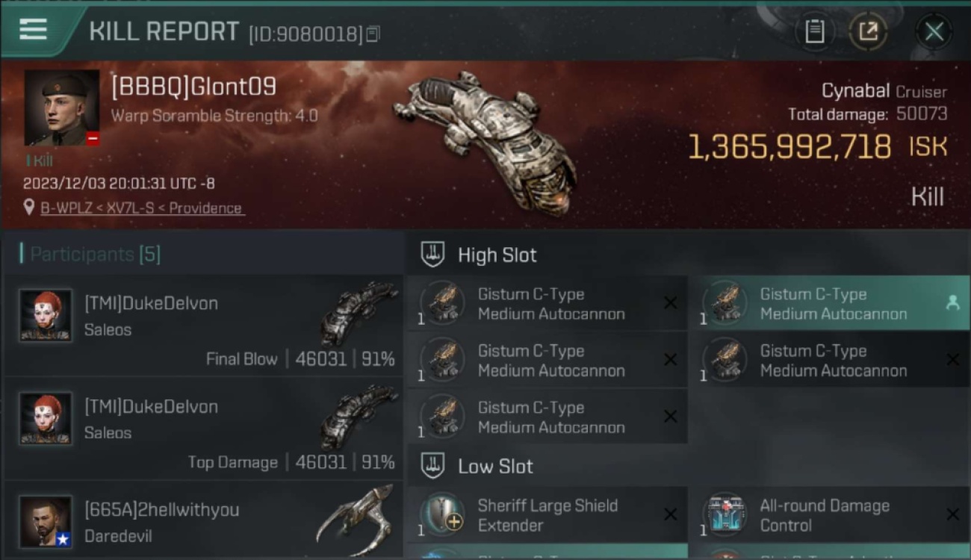
Task: Copy the kill report ID icon
Action: pos(373,34)
